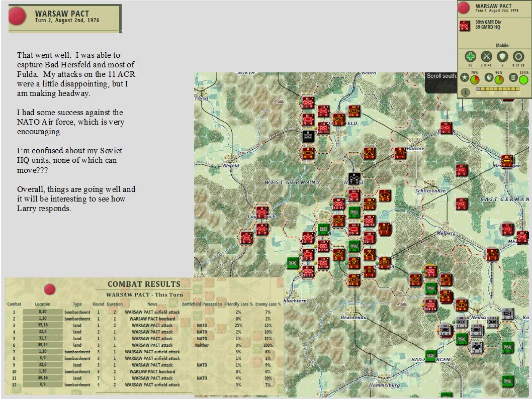Click the 96% morale pie gauge
This screenshot has height=399, width=532.
tap(499, 80)
